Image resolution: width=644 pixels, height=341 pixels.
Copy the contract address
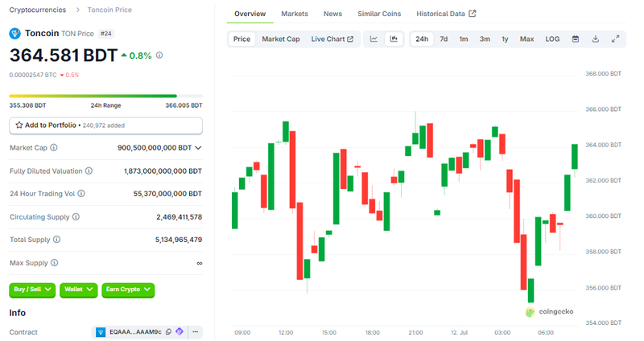coord(168,331)
